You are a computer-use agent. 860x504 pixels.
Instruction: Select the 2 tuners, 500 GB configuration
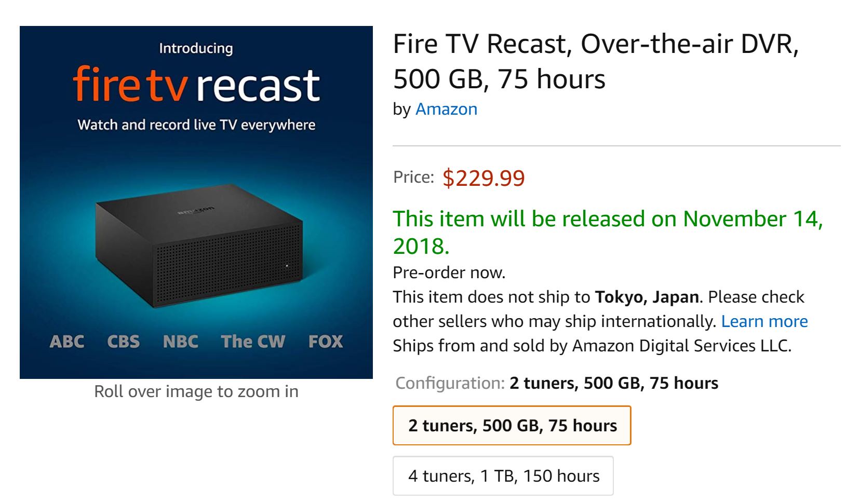[512, 425]
